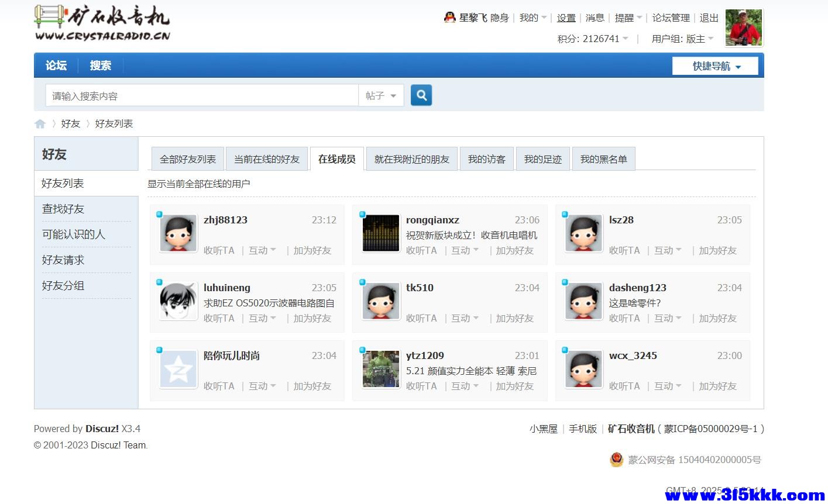Image resolution: width=828 pixels, height=504 pixels.
Task: Click inside the search input box
Action: coord(202,95)
